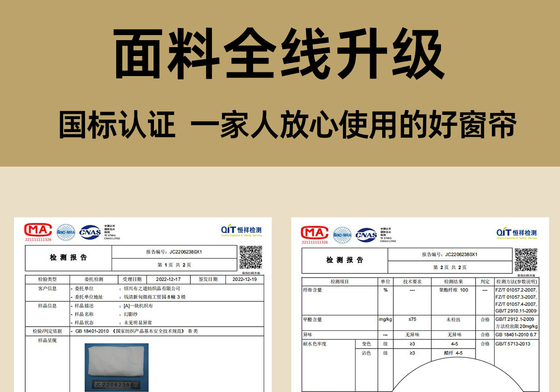Click the QR code on page 2 report
560x392 pixels.
coord(526,260)
